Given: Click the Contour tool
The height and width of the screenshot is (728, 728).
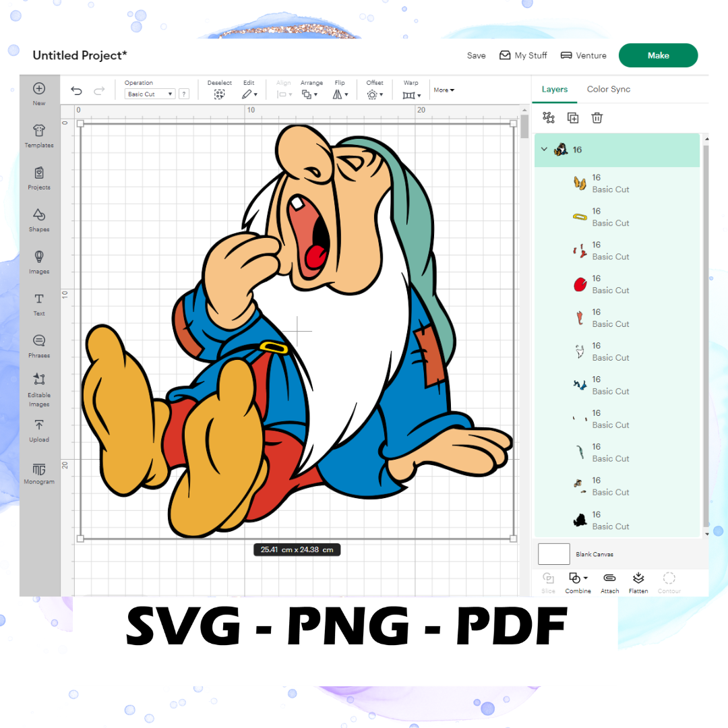Looking at the screenshot, I should (x=669, y=582).
